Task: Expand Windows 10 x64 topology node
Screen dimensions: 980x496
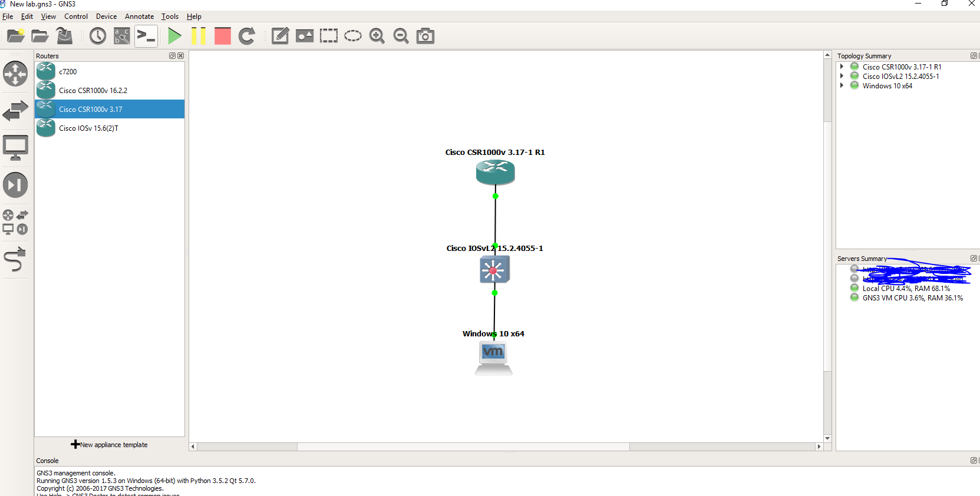Action: pyautogui.click(x=842, y=85)
